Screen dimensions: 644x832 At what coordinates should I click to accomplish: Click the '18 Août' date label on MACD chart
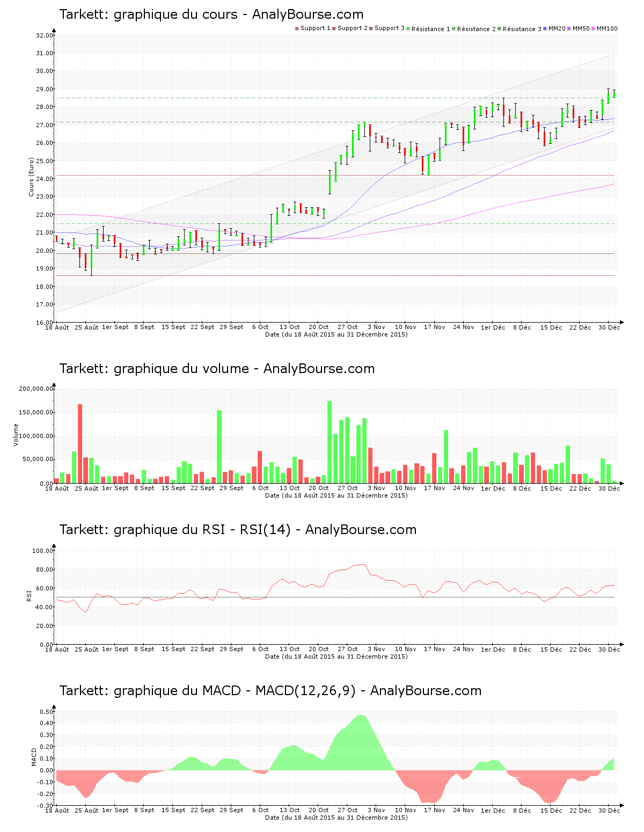point(57,811)
